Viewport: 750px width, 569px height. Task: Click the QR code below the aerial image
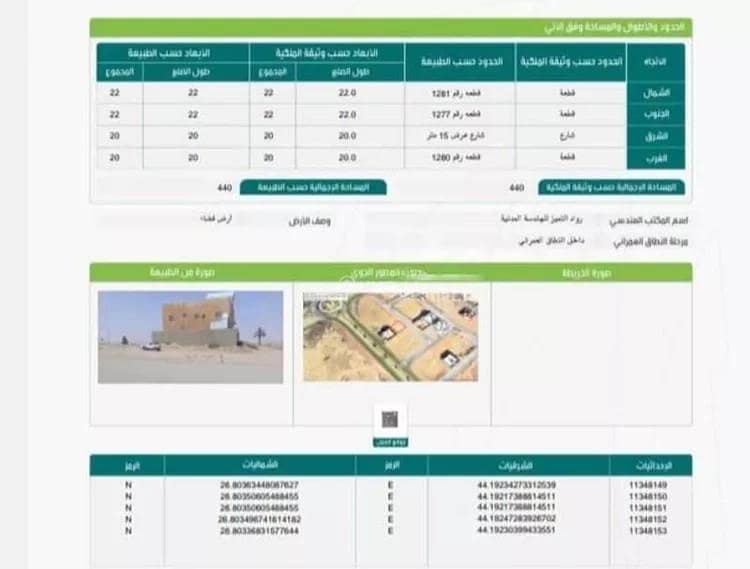click(389, 419)
